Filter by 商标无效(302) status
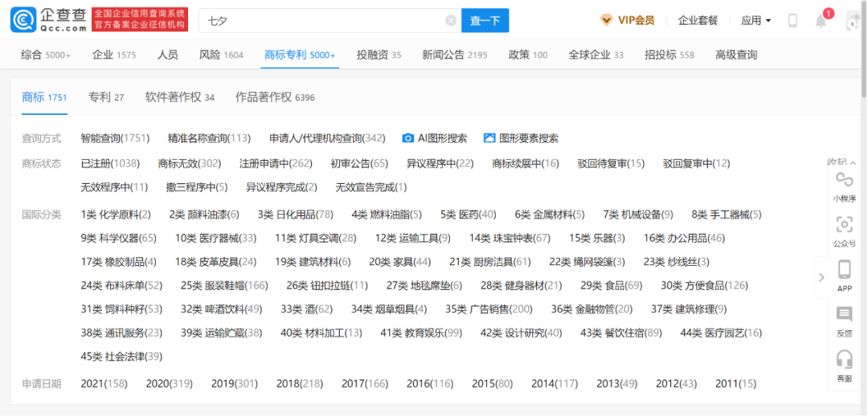The height and width of the screenshot is (417, 868). pos(190,164)
